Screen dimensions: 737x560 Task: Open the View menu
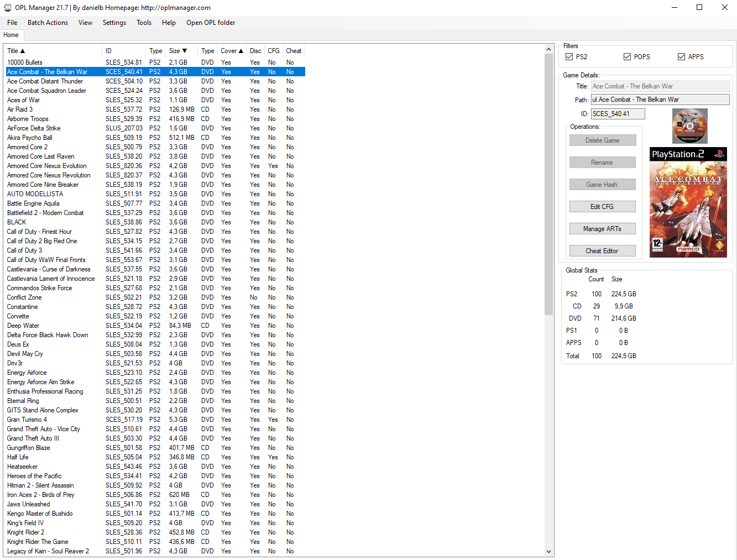pos(85,23)
